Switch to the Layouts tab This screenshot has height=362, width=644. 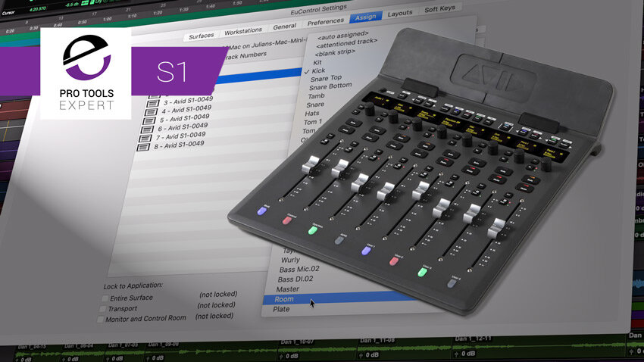tap(399, 13)
